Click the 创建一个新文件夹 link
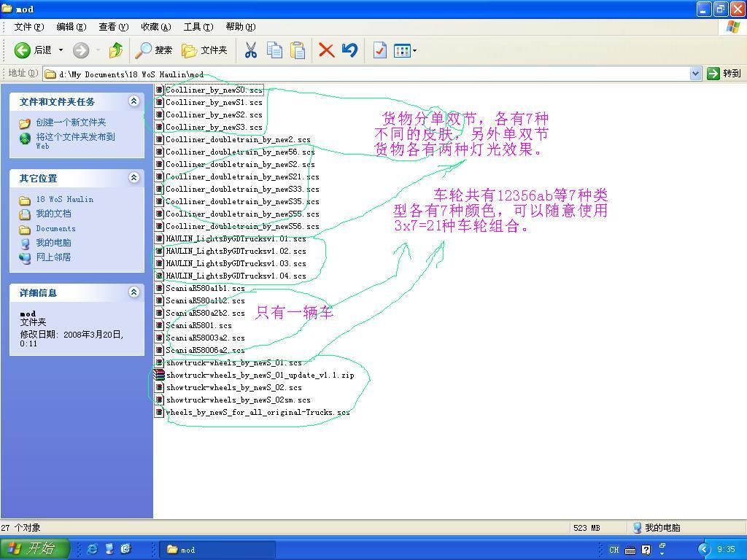 click(x=71, y=122)
